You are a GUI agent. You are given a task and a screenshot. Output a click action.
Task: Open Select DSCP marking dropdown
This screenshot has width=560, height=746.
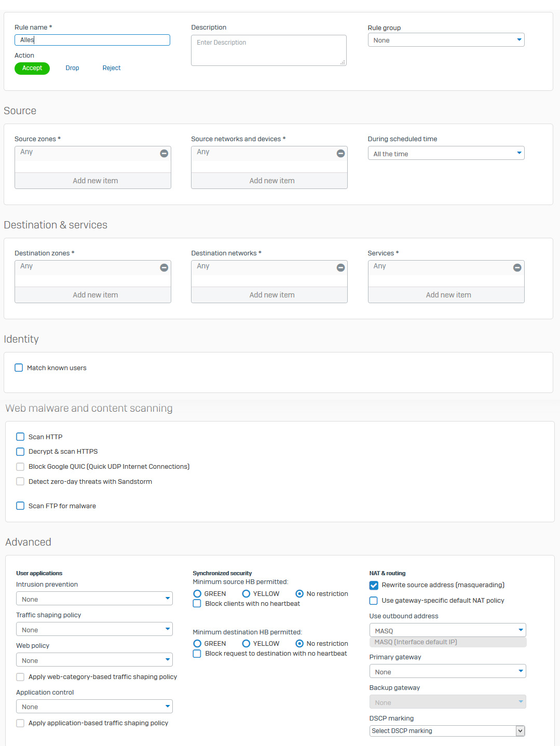447,730
